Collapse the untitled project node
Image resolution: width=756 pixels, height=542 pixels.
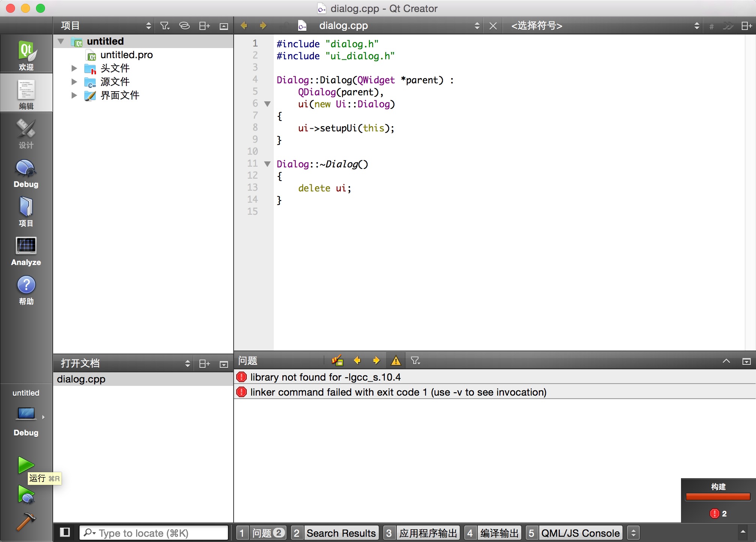coord(61,42)
